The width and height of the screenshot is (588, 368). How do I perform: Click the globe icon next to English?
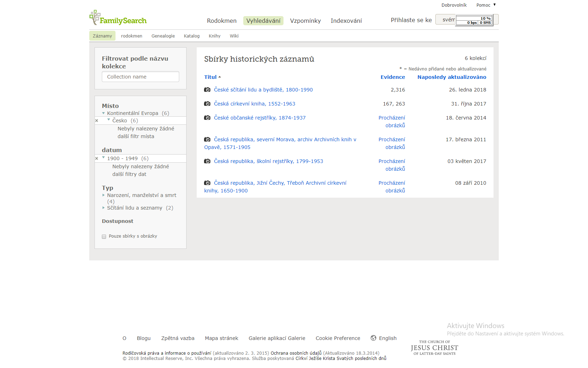pos(373,338)
